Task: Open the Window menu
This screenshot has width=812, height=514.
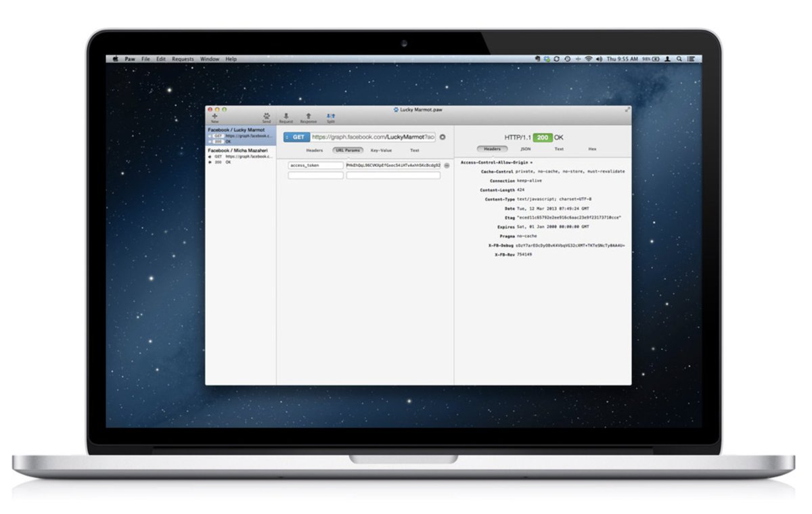Action: point(210,59)
